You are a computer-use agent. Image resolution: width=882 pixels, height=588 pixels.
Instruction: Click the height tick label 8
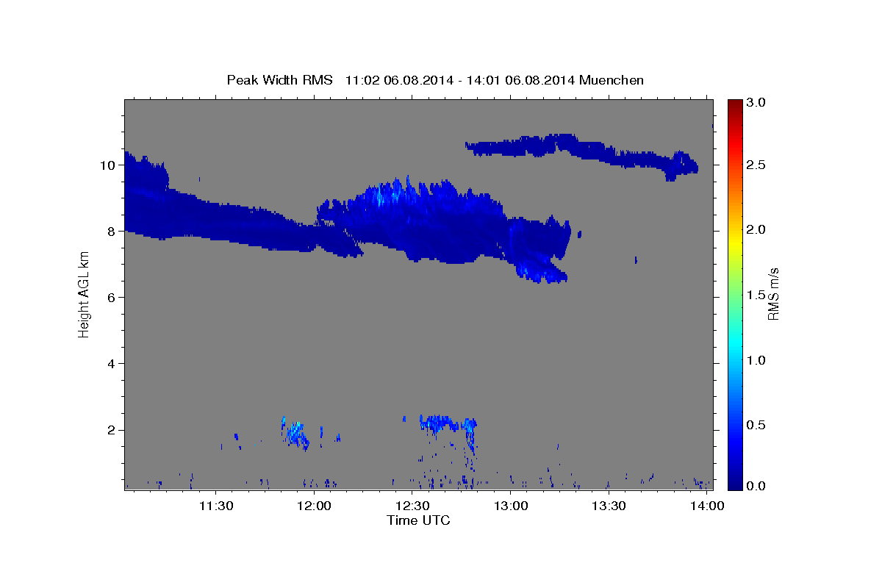[112, 231]
